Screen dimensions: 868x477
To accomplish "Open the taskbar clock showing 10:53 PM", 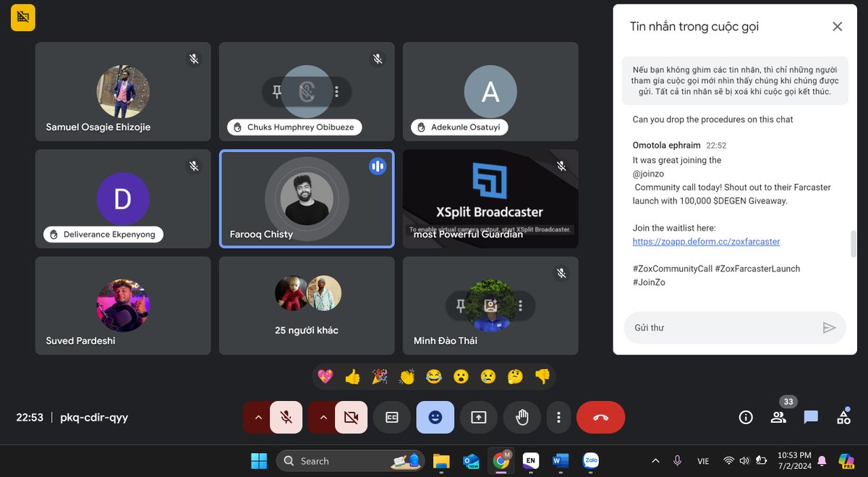I will coord(794,460).
